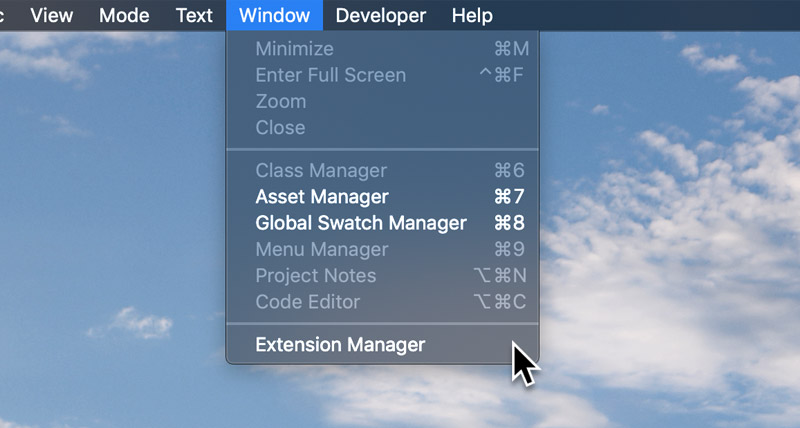Viewport: 800px width, 428px height.
Task: Click the ⌘8 shortcut beside Global Swatch Manager
Action: point(509,223)
